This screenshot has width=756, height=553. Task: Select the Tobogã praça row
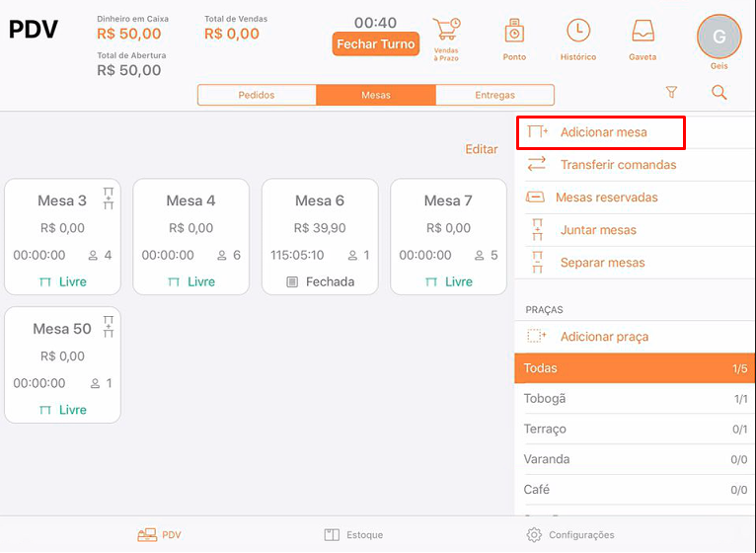(x=635, y=399)
